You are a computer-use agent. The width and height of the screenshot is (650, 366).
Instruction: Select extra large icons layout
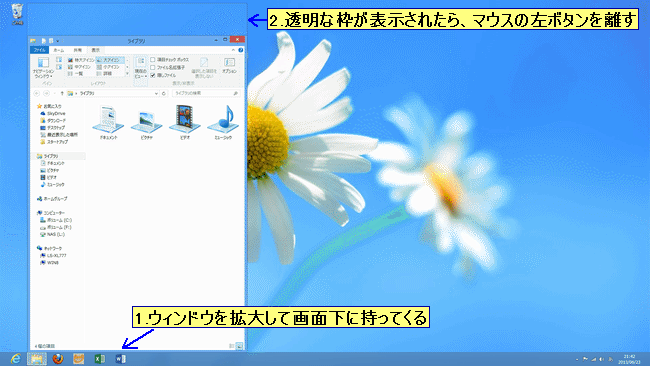point(81,60)
